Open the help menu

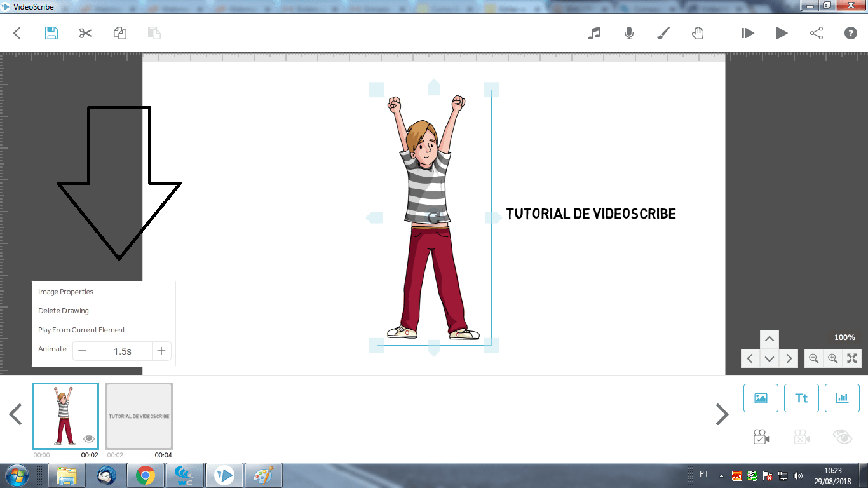[850, 33]
